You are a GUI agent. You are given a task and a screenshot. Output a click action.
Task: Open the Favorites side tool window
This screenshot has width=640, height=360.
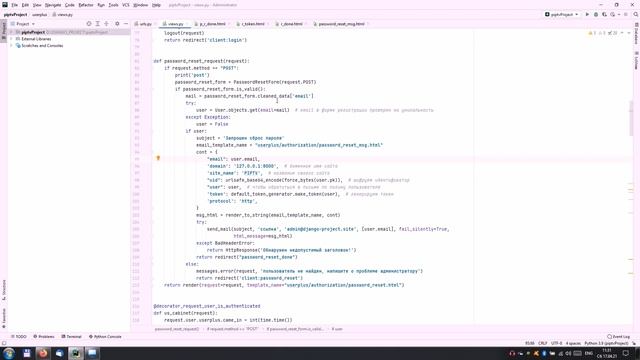[x=4, y=317]
